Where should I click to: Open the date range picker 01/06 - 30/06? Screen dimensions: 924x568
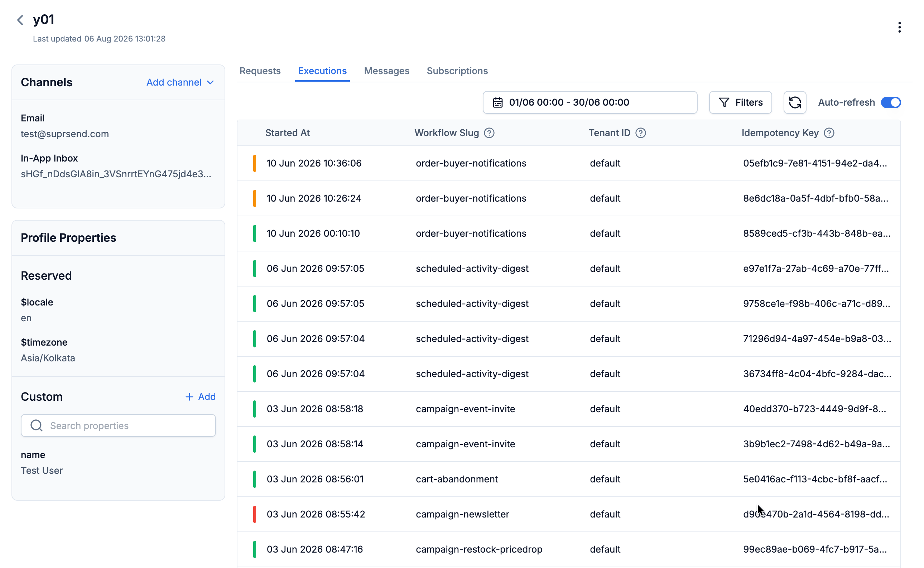[590, 102]
